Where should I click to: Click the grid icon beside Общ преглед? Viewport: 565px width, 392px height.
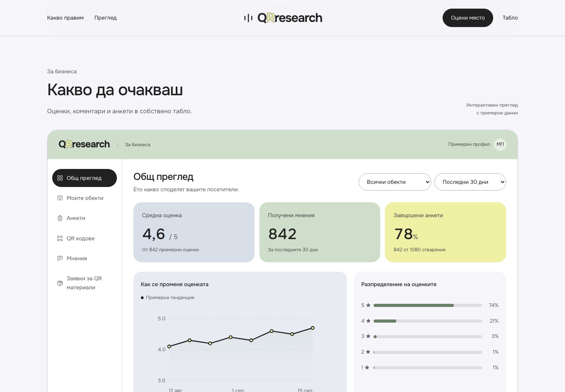click(x=60, y=178)
